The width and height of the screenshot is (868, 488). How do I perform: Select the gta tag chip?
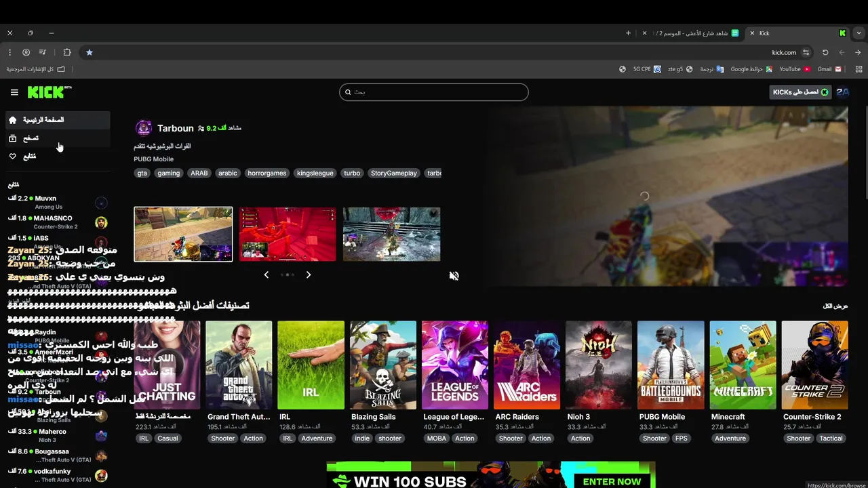(142, 173)
